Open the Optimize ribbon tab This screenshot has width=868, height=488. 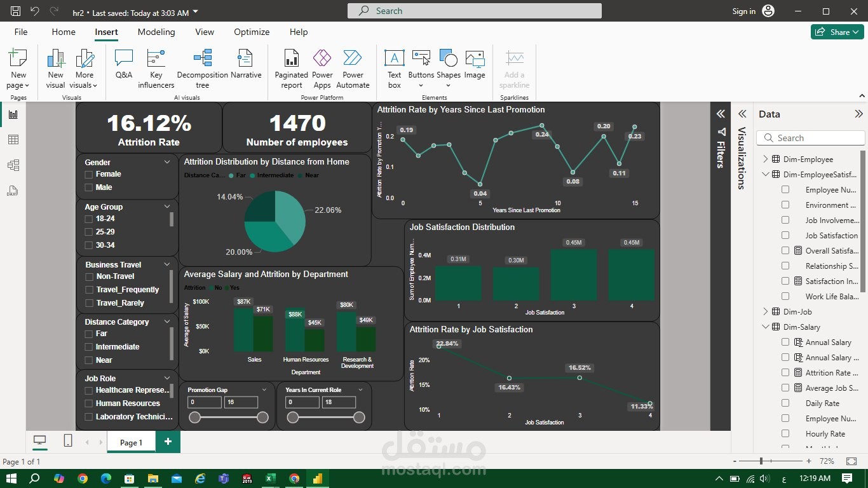(x=252, y=32)
